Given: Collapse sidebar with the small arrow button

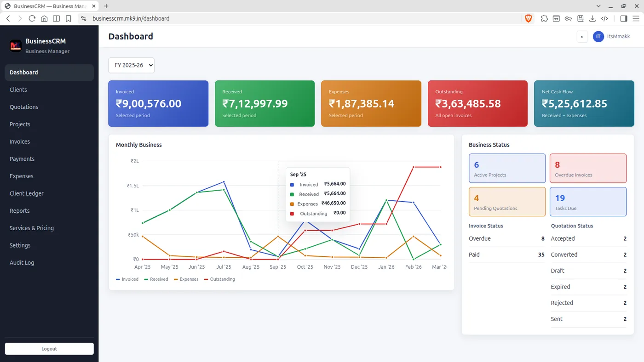Looking at the screenshot, I should [x=582, y=37].
